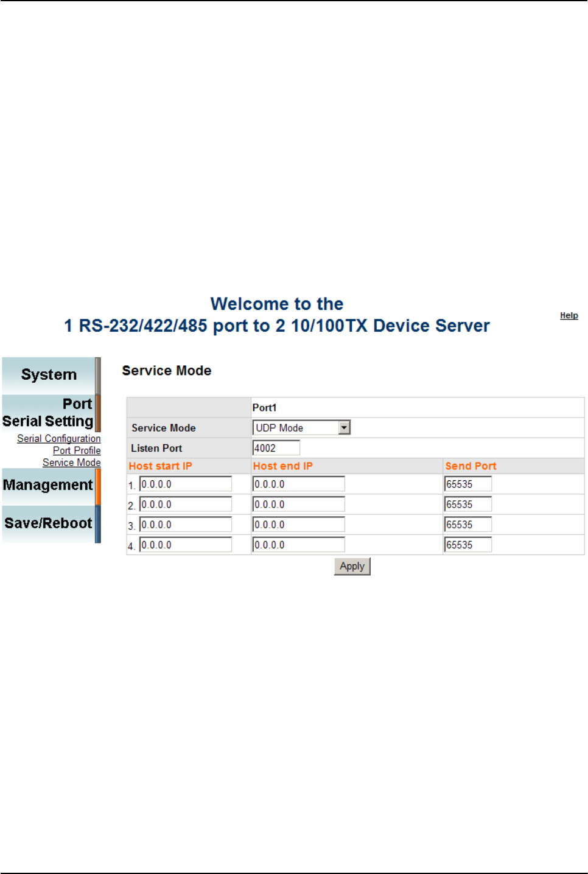Click row 1 Send Port field
This screenshot has height=874, width=588.
(468, 484)
